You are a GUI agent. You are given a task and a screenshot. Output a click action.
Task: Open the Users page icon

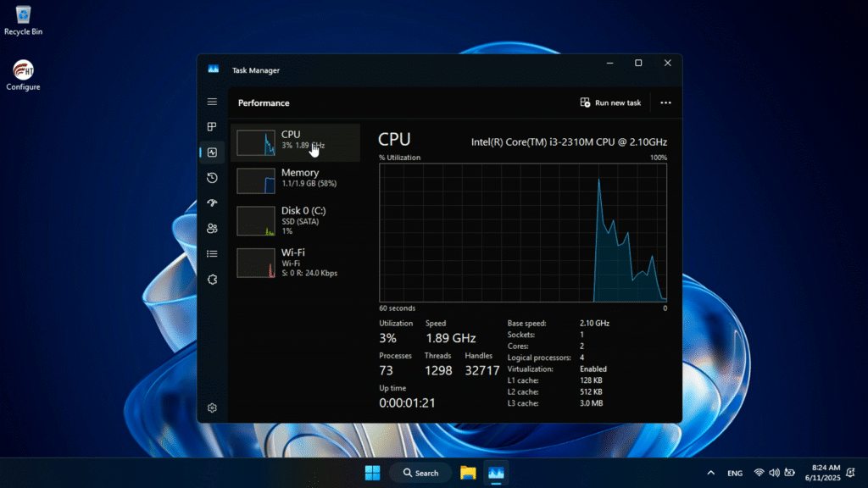212,229
